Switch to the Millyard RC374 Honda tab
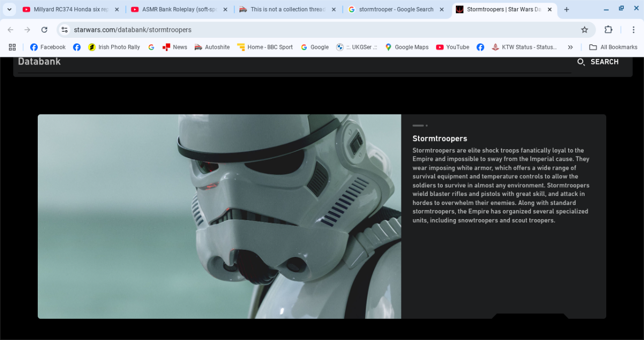This screenshot has width=644, height=340. pyautogui.click(x=70, y=10)
